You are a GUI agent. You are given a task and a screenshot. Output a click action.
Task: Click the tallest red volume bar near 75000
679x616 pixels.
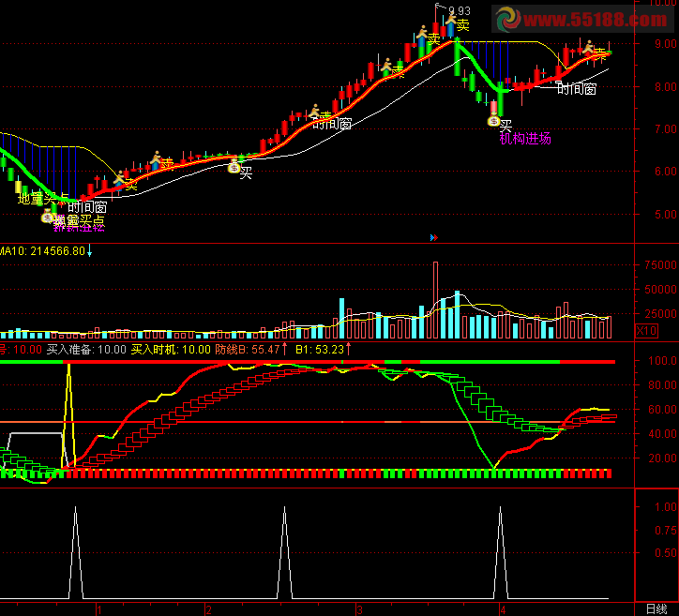coord(436,299)
